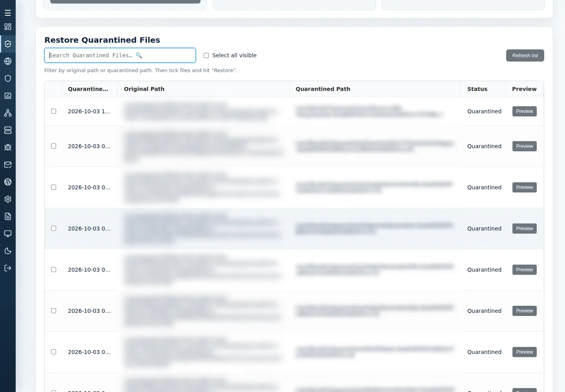Preview the file in row "2026-10-03 1…"
This screenshot has width=565, height=392.
click(525, 111)
